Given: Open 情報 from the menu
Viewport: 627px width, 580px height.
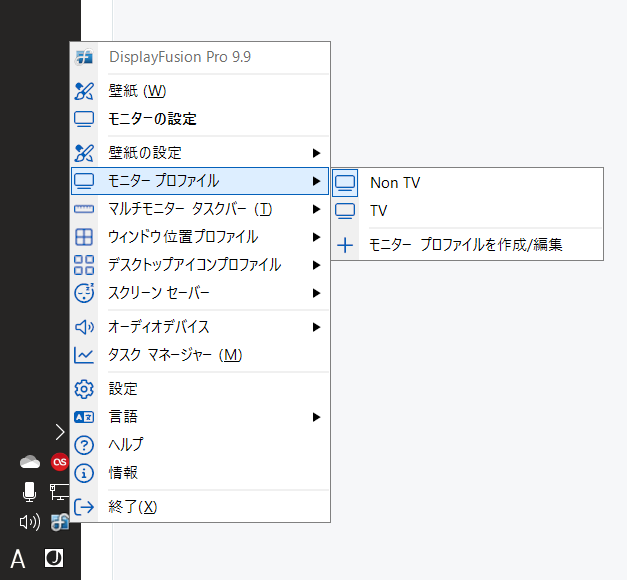Looking at the screenshot, I should click(x=200, y=473).
